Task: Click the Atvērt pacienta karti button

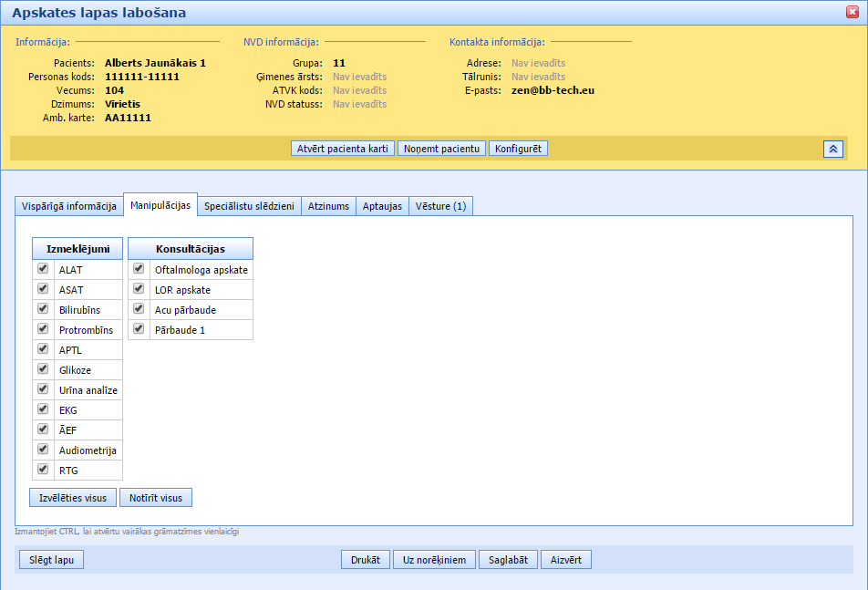Action: (343, 149)
